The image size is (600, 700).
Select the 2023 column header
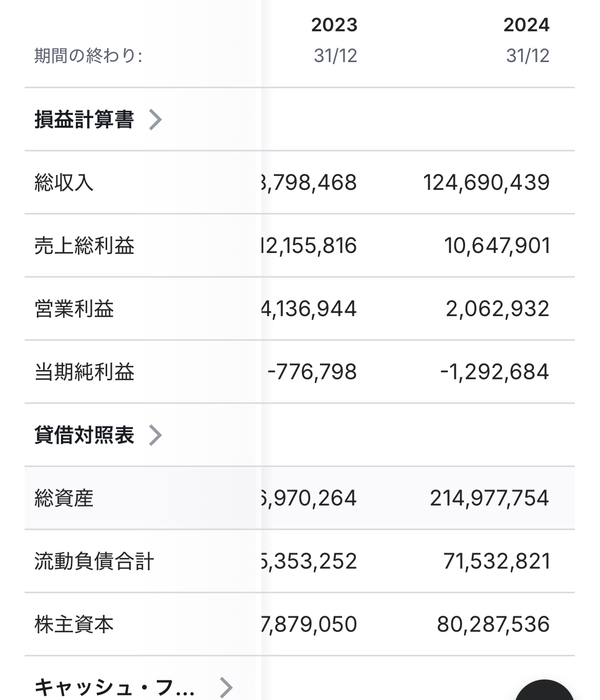(x=334, y=25)
